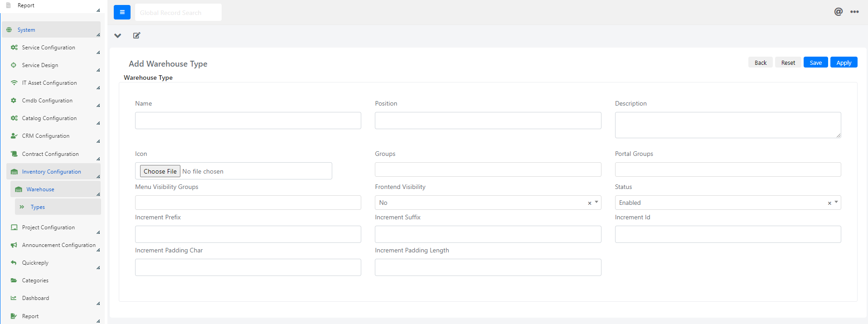Click the Service Configuration gears icon
The image size is (868, 324).
click(x=14, y=47)
